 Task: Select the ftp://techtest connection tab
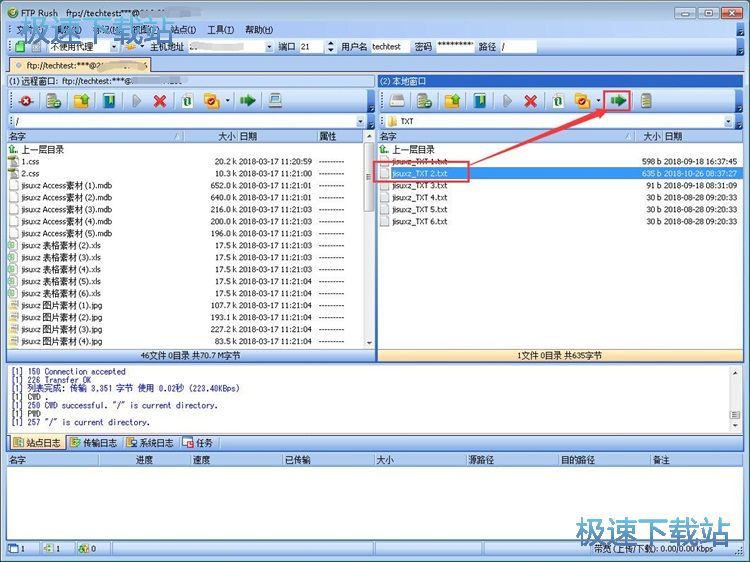coord(80,65)
